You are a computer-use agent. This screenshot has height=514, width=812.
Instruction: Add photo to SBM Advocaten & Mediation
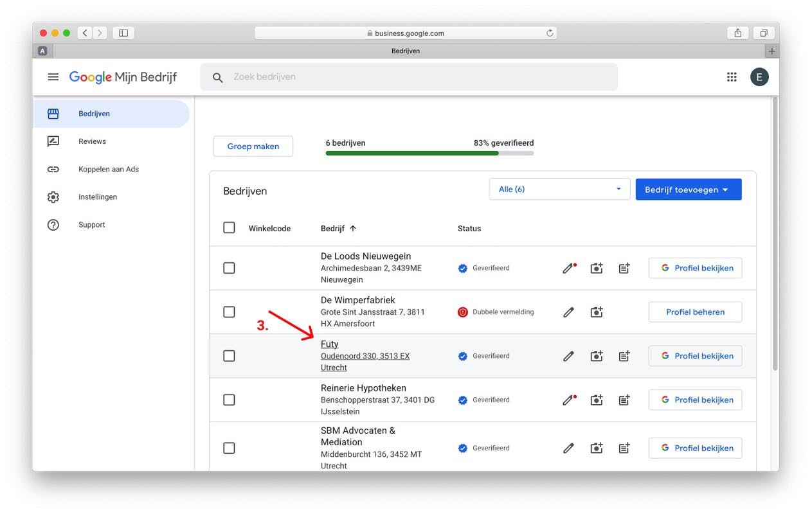[597, 448]
